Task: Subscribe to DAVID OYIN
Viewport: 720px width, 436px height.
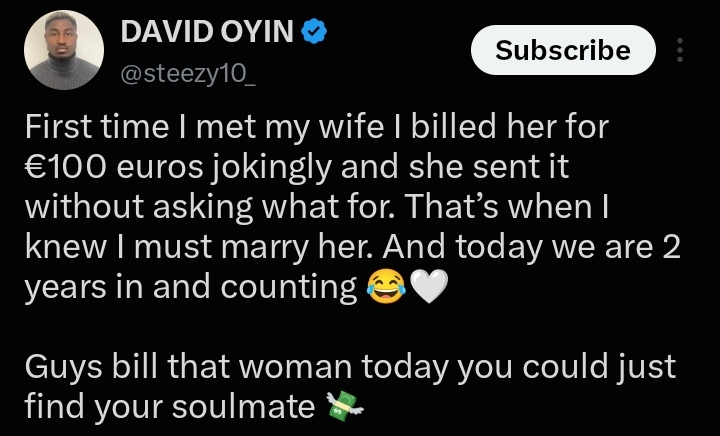Action: (x=563, y=50)
